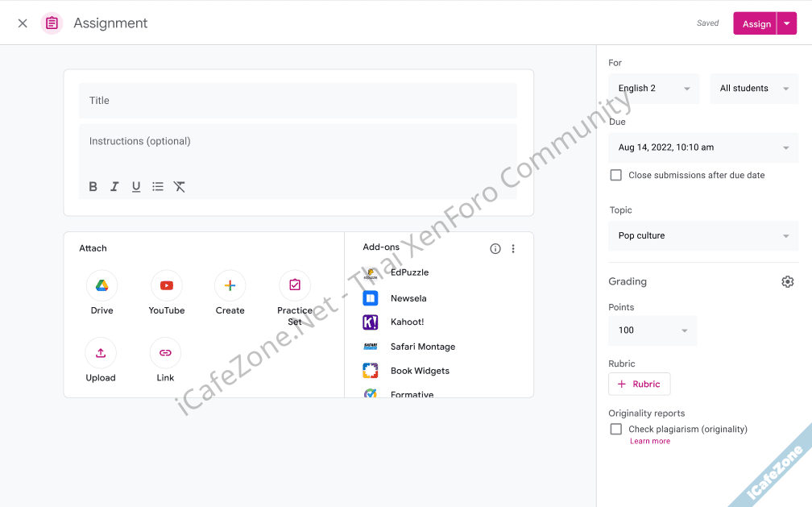Image resolution: width=812 pixels, height=507 pixels.
Task: Attach a Practice Set
Action: (x=294, y=286)
